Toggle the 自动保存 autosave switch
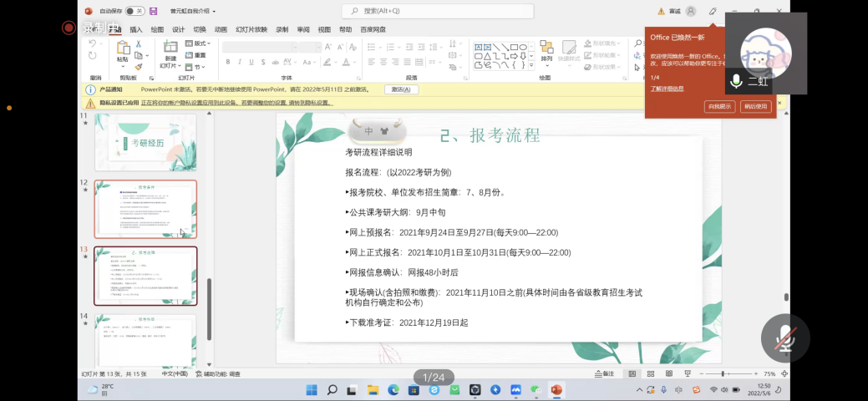The height and width of the screenshot is (401, 868). tap(134, 12)
